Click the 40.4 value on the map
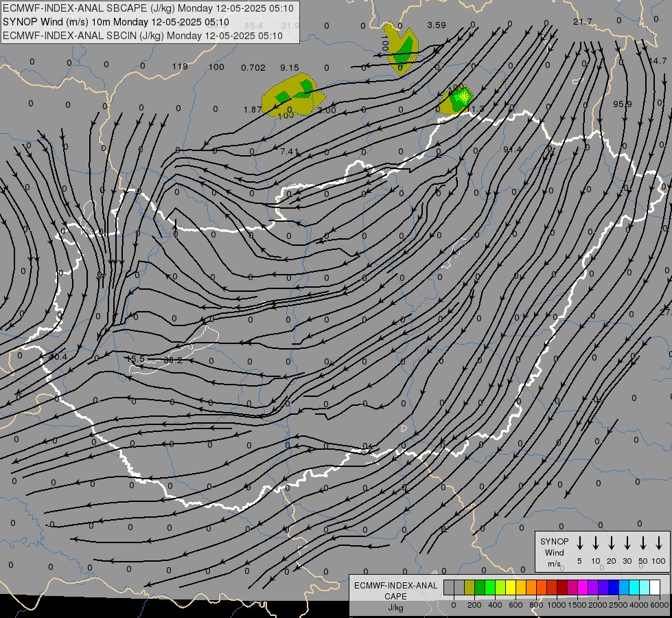 (x=58, y=357)
